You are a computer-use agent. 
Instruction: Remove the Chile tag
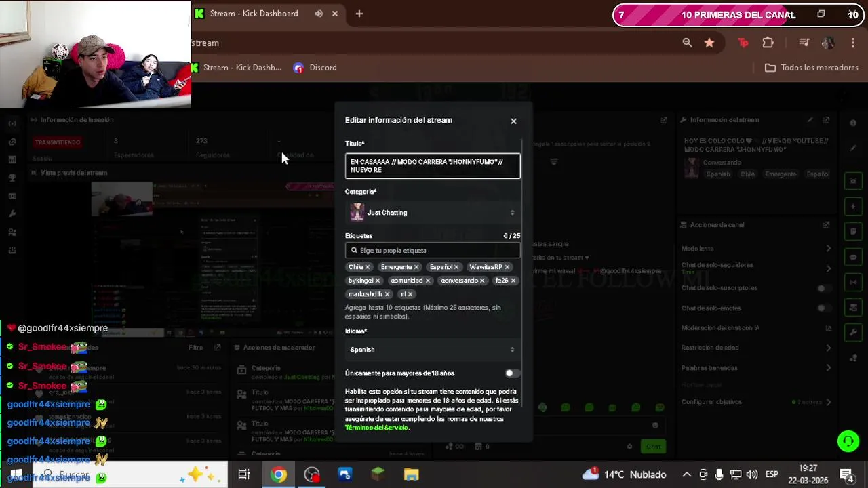[368, 267]
